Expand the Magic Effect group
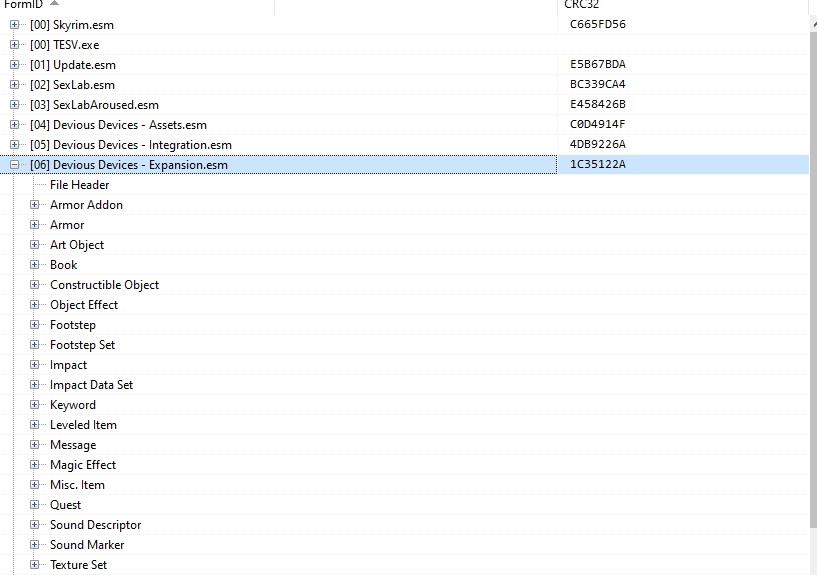 [x=34, y=465]
